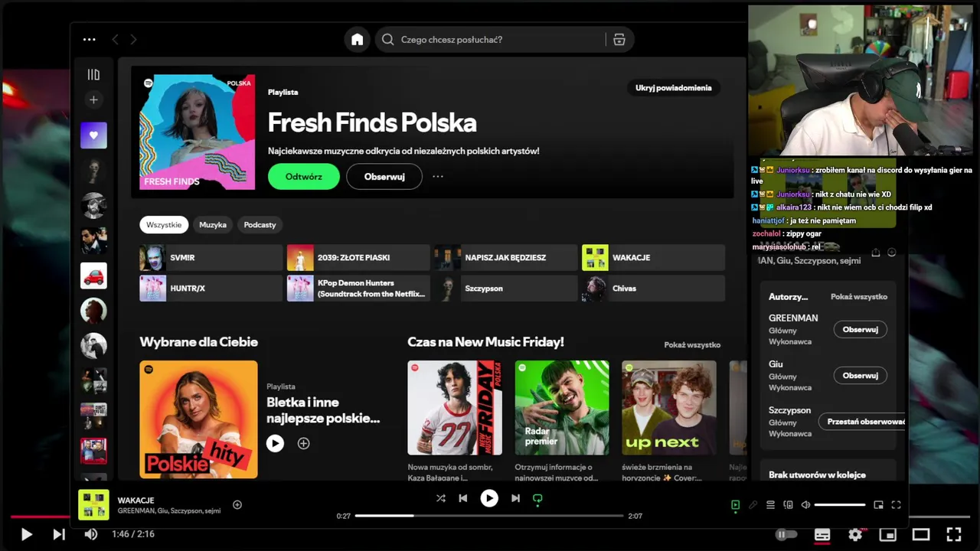The image size is (980, 551).
Task: Click 'Ukryj powiadomienia' button
Action: coord(674,88)
